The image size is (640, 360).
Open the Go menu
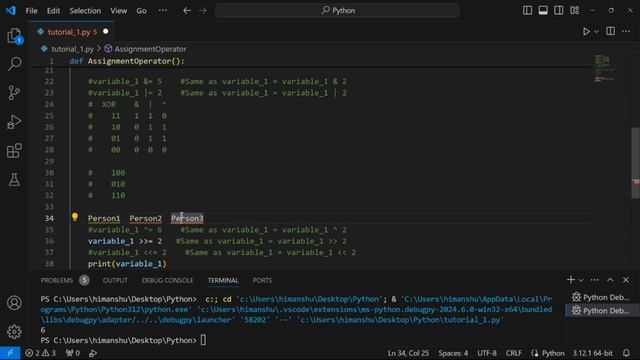[x=141, y=11]
